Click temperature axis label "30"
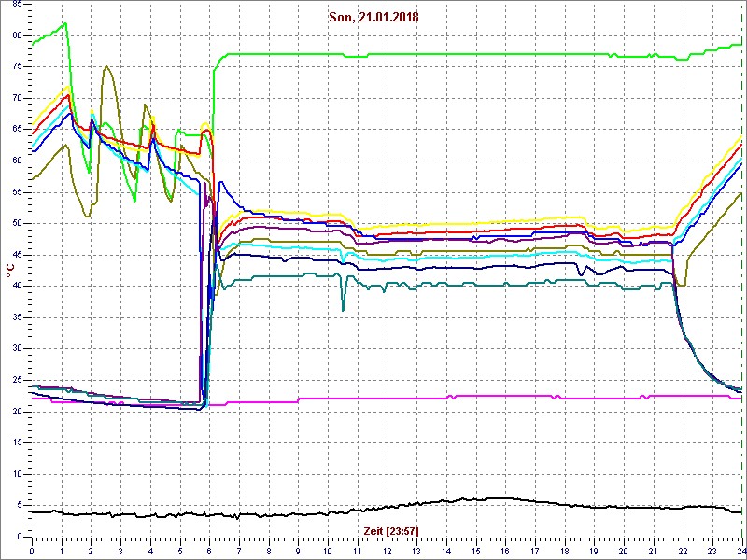 click(16, 349)
